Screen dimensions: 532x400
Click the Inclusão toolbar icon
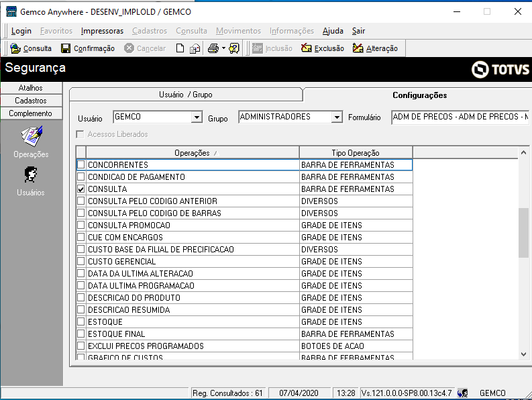[x=258, y=48]
